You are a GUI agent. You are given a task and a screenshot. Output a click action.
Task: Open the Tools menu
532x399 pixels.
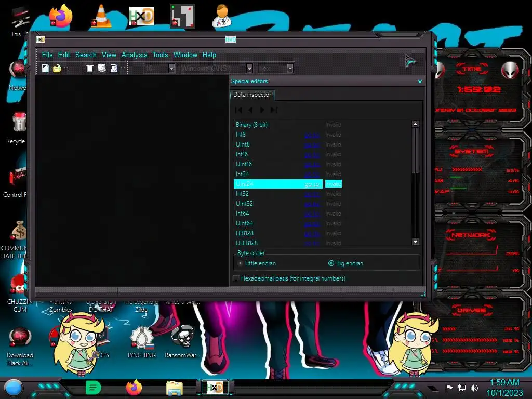coord(160,55)
